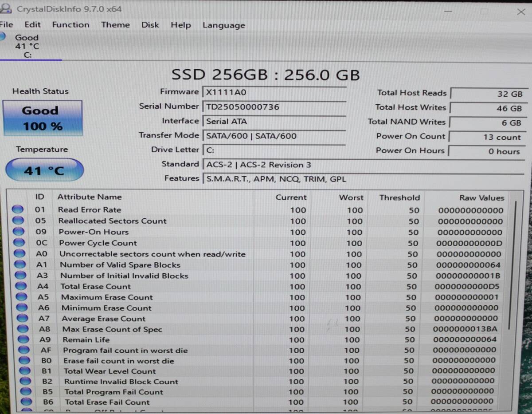This screenshot has width=532, height=414.
Task: Open the Function menu
Action: (70, 24)
